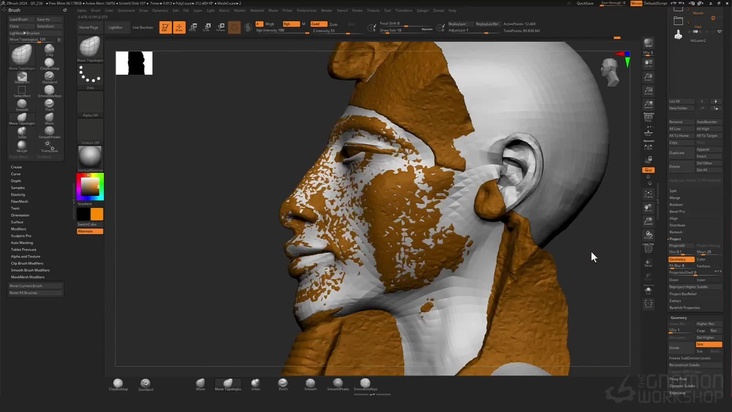732x412 pixels.
Task: Toggle the Zsub button
Action: coord(333,24)
